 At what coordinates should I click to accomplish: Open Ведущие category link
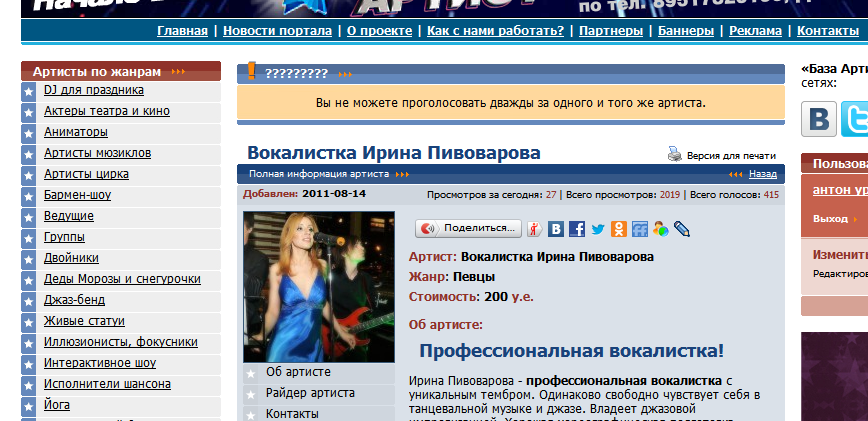[69, 216]
